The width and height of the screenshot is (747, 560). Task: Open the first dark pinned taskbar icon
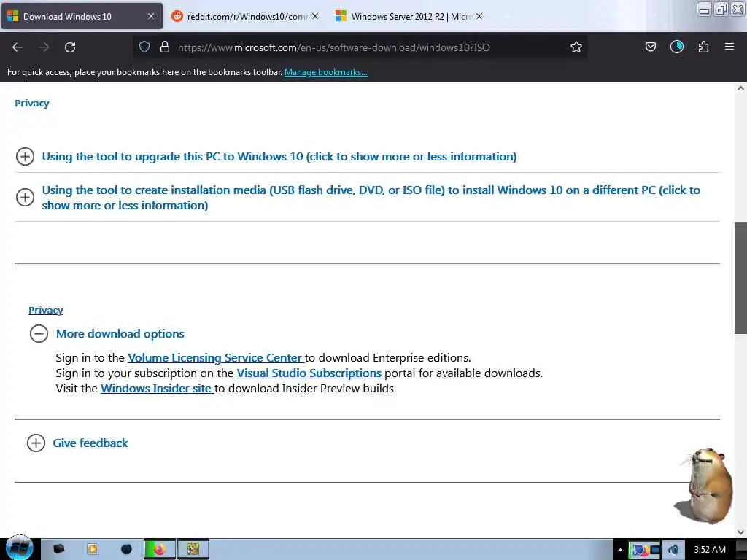pyautogui.click(x=58, y=550)
